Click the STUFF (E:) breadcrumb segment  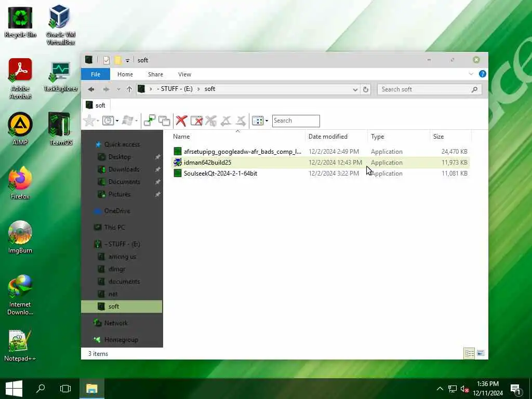click(175, 89)
